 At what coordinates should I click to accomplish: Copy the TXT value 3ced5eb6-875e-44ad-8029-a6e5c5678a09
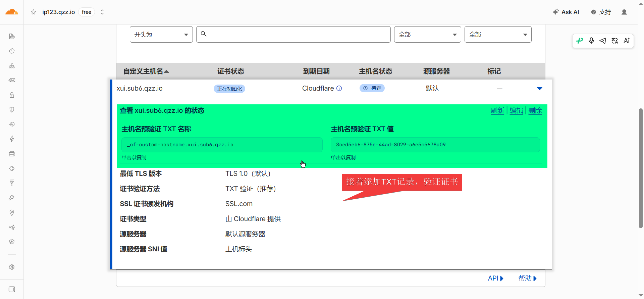point(435,145)
